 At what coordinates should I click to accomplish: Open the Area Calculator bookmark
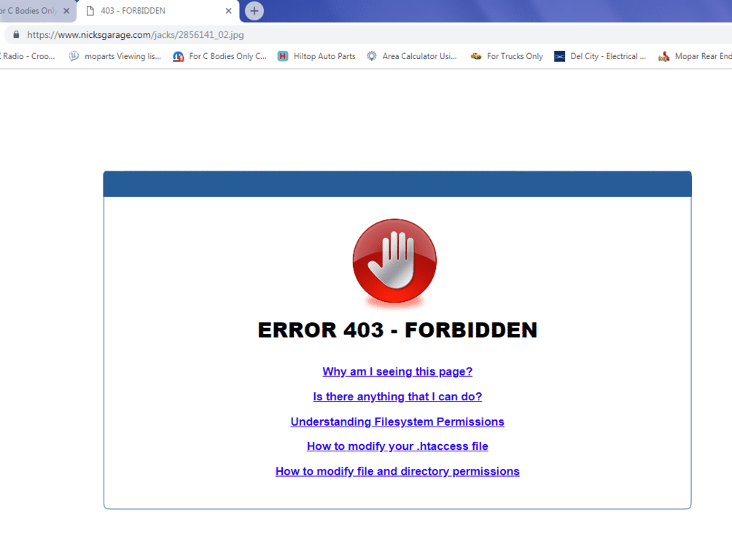coord(412,56)
